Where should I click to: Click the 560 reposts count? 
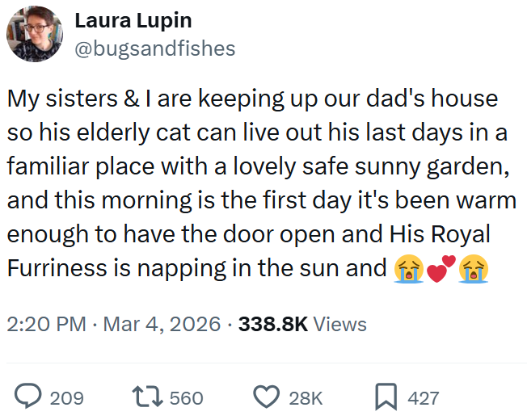[187, 398]
